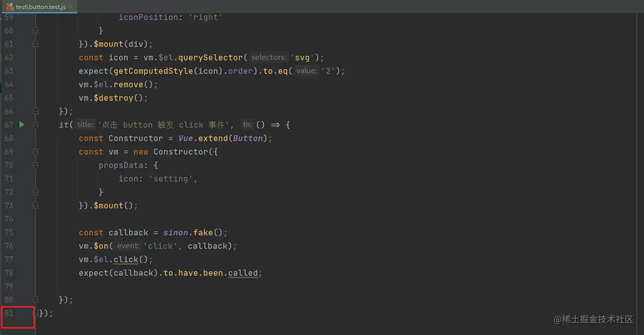Click the getComputedStyle function name

click(x=153, y=71)
